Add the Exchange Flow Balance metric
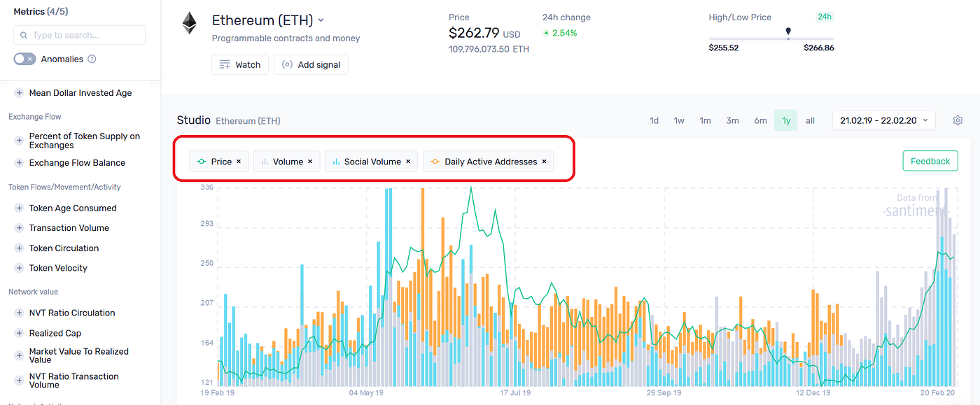980x405 pixels. coord(19,163)
